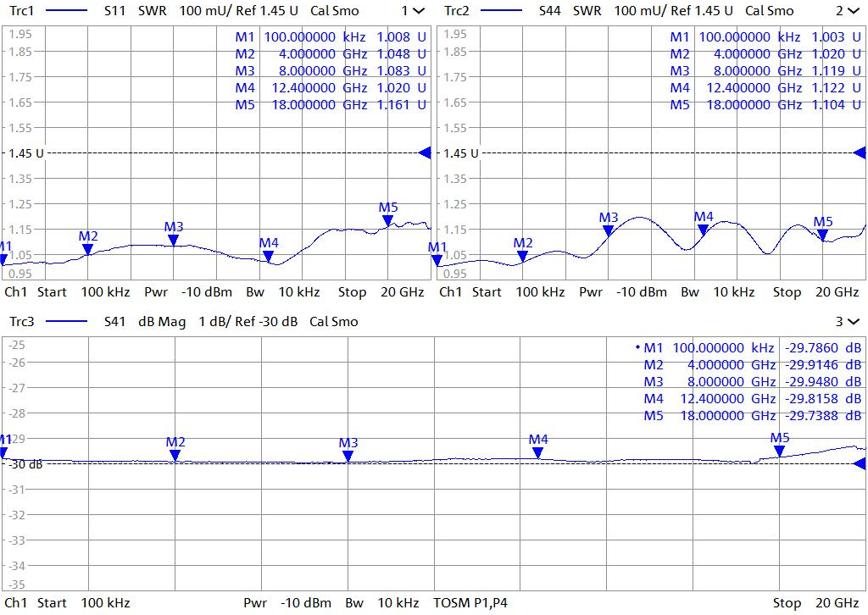Click the Stop 20 GHz value in S41 diagram
The width and height of the screenshot is (868, 615).
(x=815, y=603)
